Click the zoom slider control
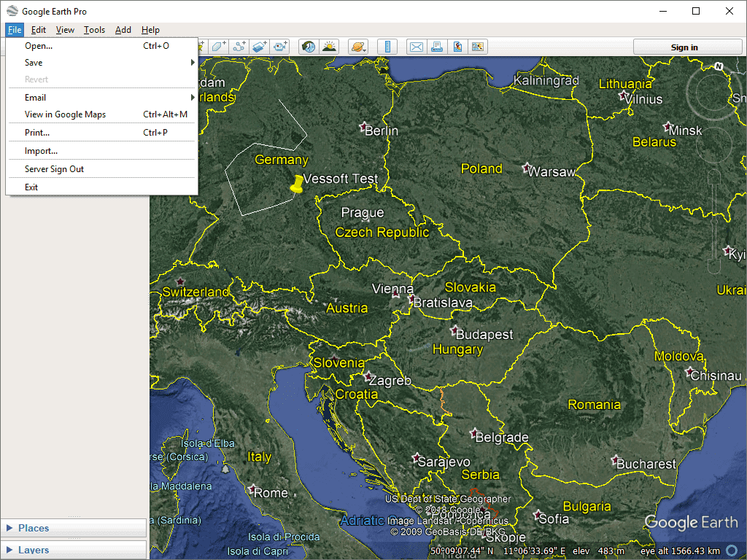The image size is (747, 560). point(714,222)
